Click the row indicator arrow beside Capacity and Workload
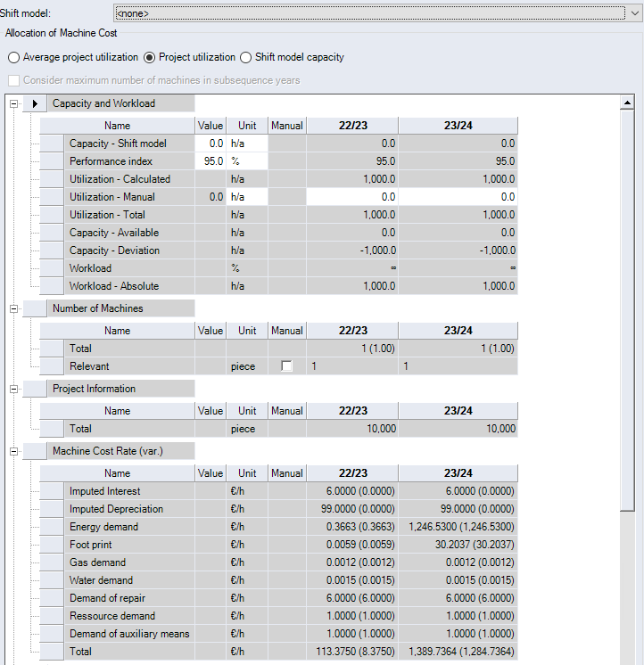This screenshot has width=644, height=665. 35,103
